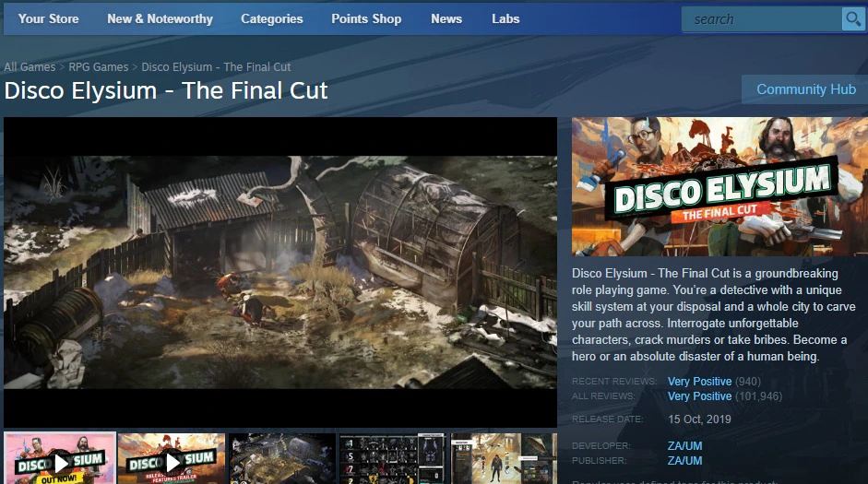Click the search magnifier icon
The width and height of the screenshot is (868, 484).
point(853,19)
